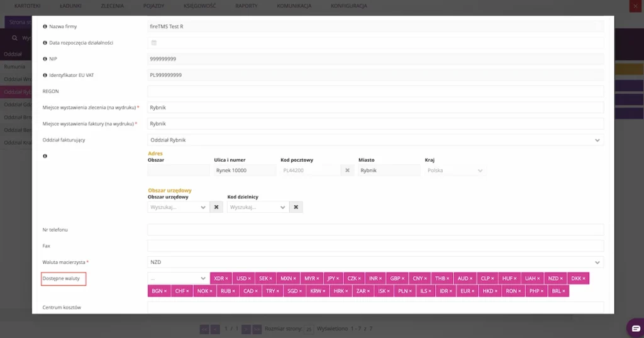This screenshot has width=644, height=338.
Task: Remove XDR currency tag
Action: click(x=226, y=279)
